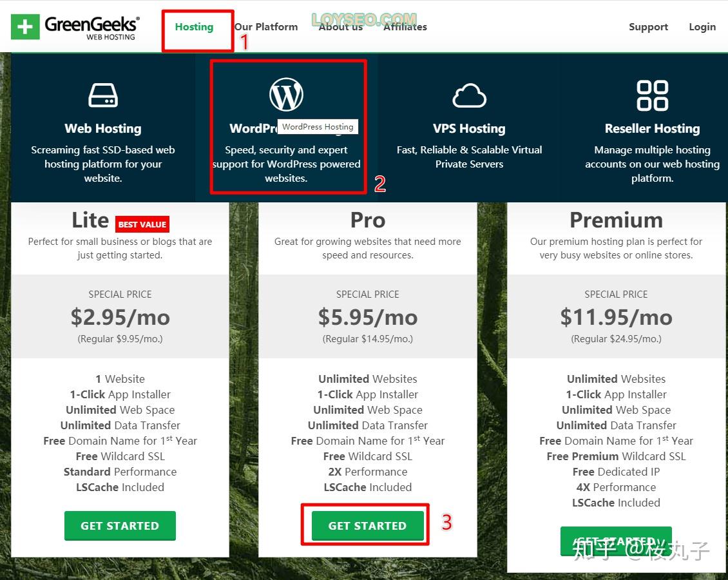Viewport: 728px width, 580px height.
Task: Open the Our Platform menu
Action: (266, 27)
